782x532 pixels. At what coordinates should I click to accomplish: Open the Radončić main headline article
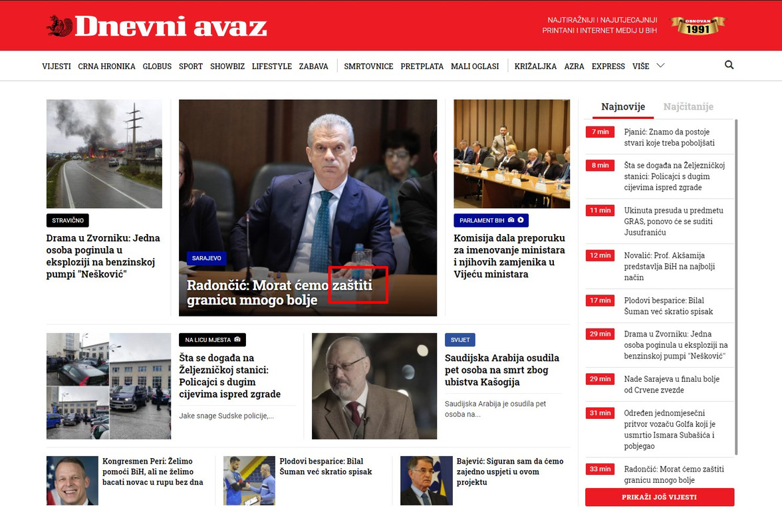[x=279, y=292]
